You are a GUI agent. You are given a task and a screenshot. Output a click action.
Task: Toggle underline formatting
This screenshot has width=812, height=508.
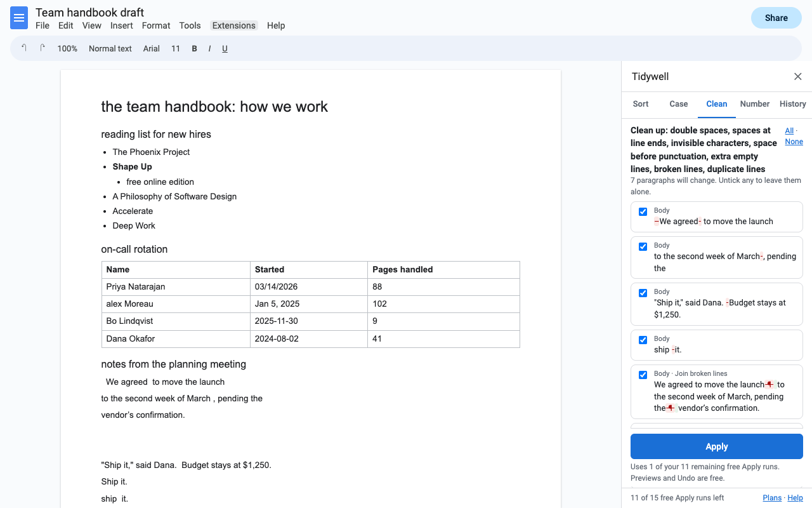(x=225, y=48)
